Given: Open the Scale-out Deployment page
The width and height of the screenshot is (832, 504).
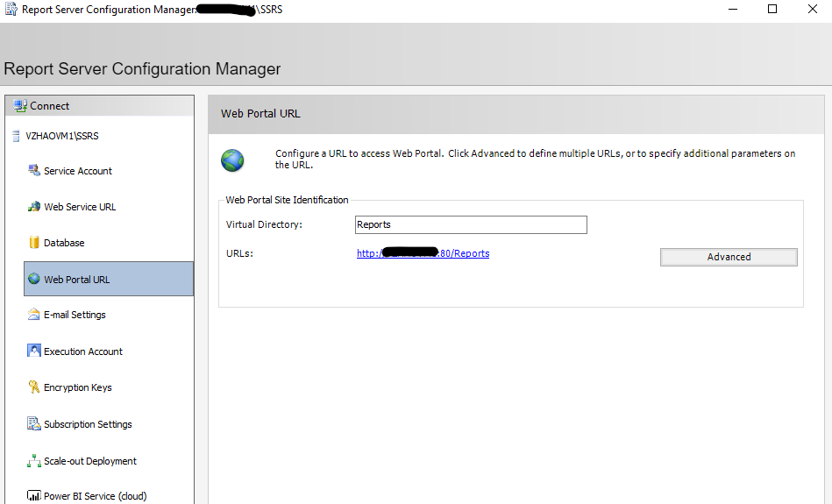Looking at the screenshot, I should (x=90, y=461).
